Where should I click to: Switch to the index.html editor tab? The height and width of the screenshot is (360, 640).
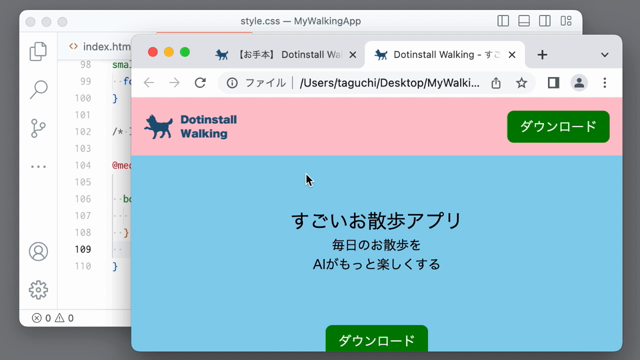point(100,47)
